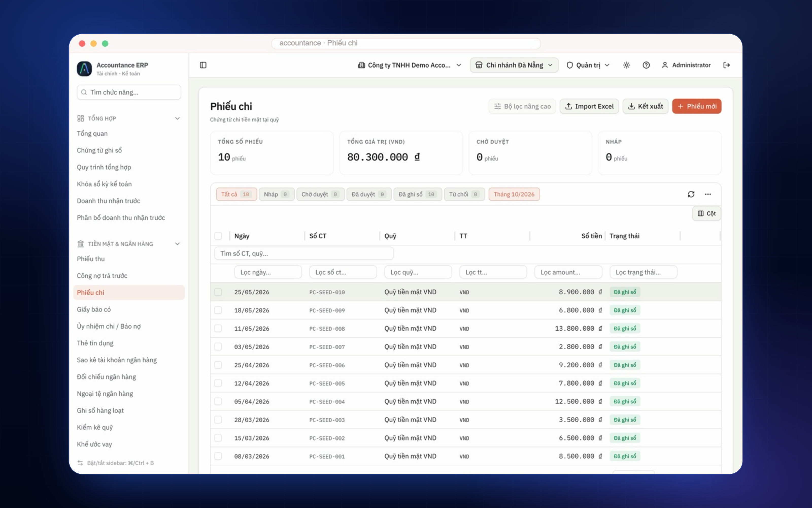812x508 pixels.
Task: Select the Nháp filter tab
Action: (277, 194)
